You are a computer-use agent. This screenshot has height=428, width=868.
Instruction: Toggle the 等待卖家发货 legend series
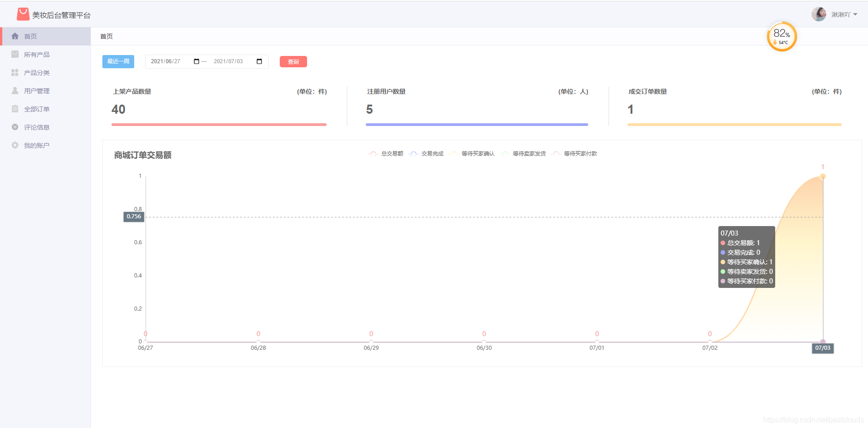point(523,154)
